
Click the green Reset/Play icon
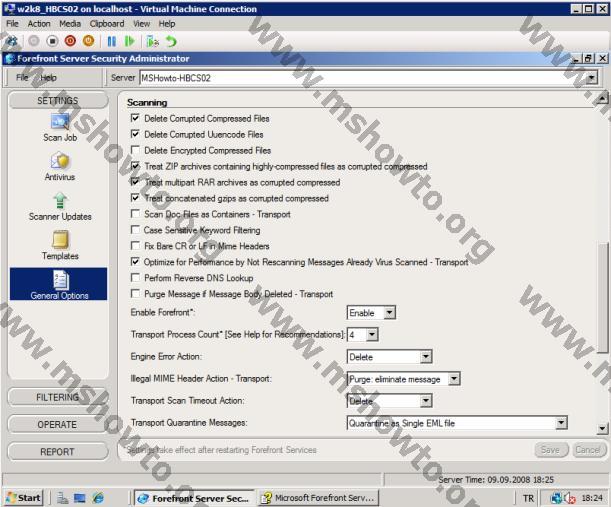click(x=129, y=41)
